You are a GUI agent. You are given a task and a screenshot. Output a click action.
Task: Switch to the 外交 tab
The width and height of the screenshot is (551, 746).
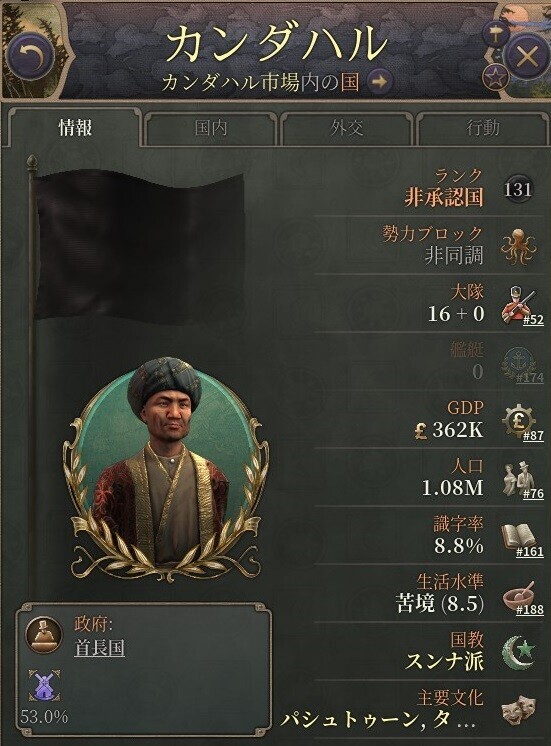(x=347, y=128)
